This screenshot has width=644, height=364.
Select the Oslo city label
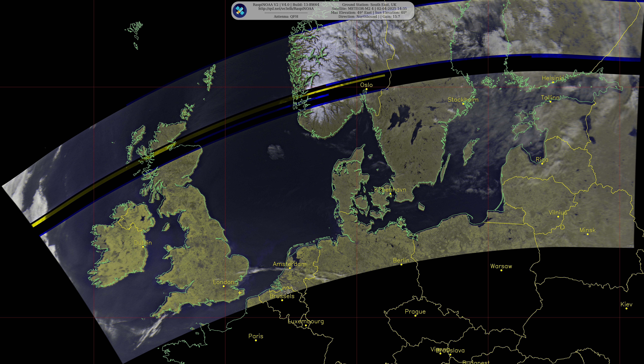pyautogui.click(x=366, y=85)
